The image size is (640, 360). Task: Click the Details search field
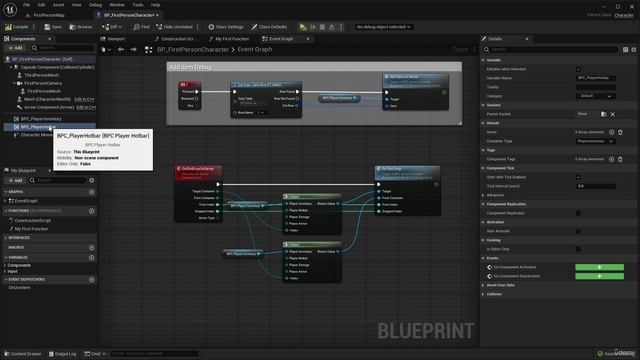pos(551,49)
